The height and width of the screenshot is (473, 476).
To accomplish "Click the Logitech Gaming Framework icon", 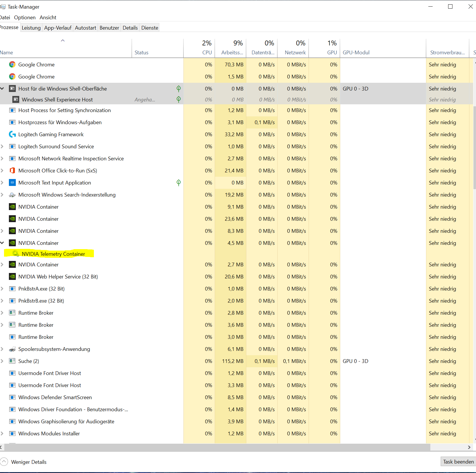I will coord(12,134).
